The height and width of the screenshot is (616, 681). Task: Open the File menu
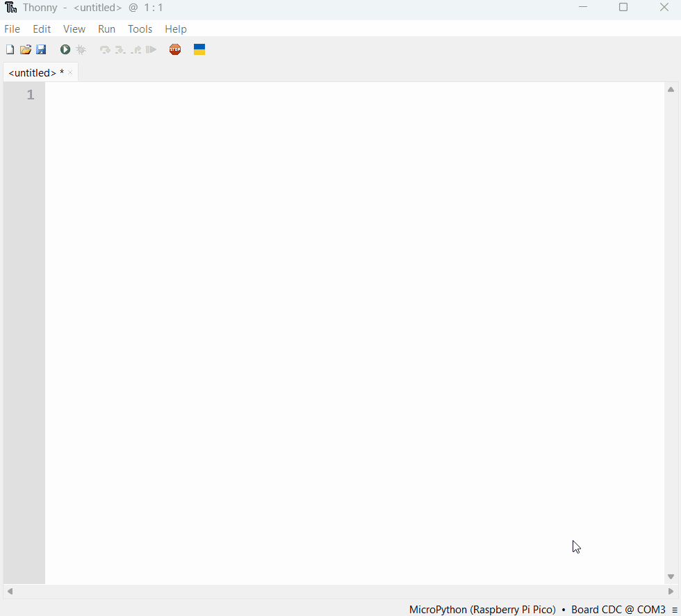pos(13,29)
